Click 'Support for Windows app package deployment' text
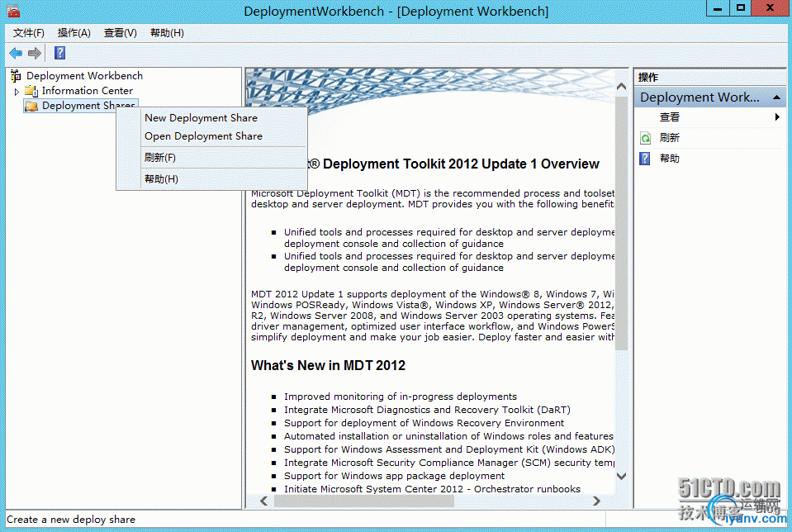The height and width of the screenshot is (532, 792). pos(394,476)
